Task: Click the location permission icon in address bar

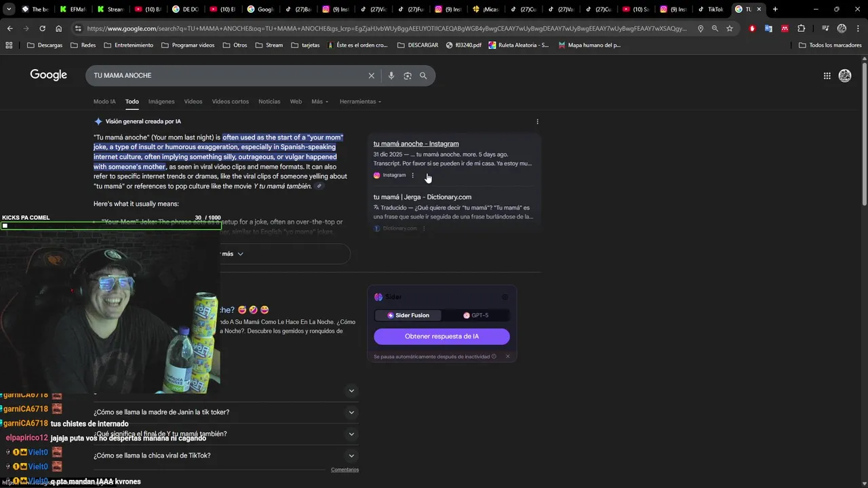Action: click(x=701, y=28)
